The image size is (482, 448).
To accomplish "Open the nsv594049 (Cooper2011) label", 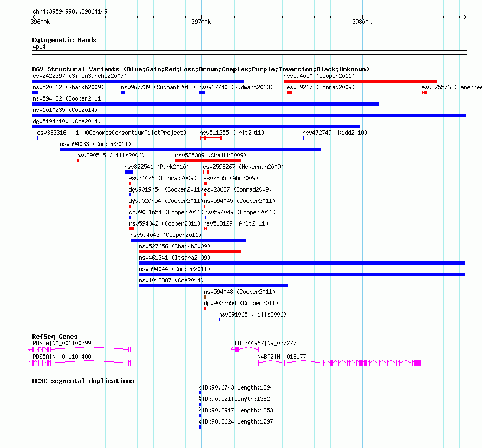I will (240, 212).
